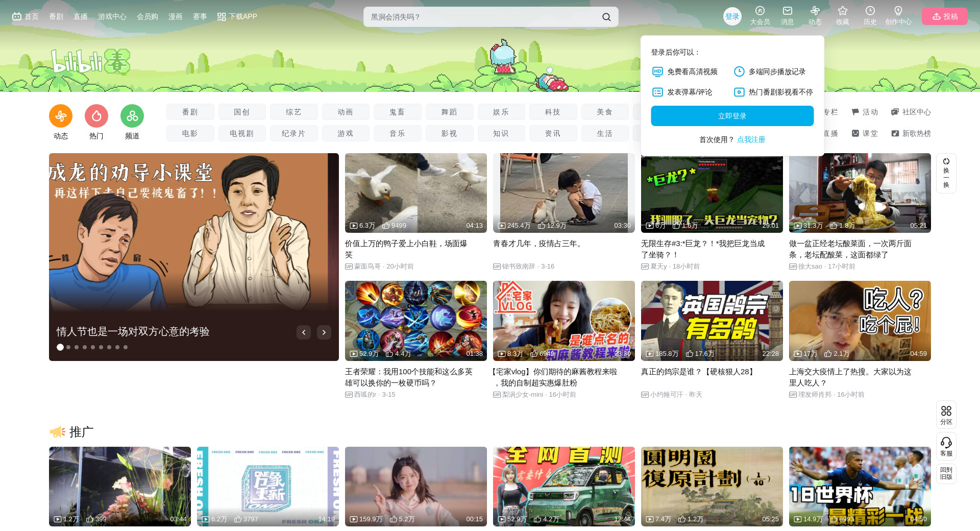Click the search input field
Viewport: 980px width, 531px height.
tap(480, 17)
